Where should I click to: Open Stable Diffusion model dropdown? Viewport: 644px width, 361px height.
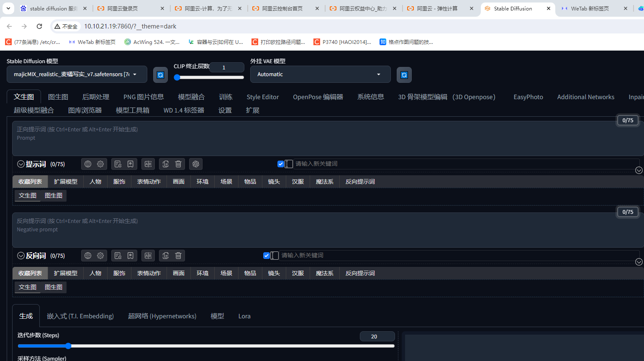pyautogui.click(x=77, y=74)
